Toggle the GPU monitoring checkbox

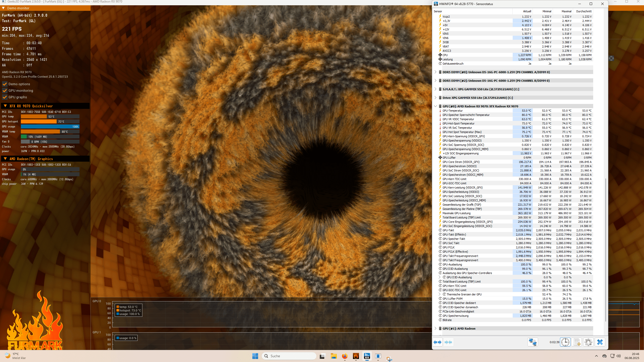coord(5,90)
